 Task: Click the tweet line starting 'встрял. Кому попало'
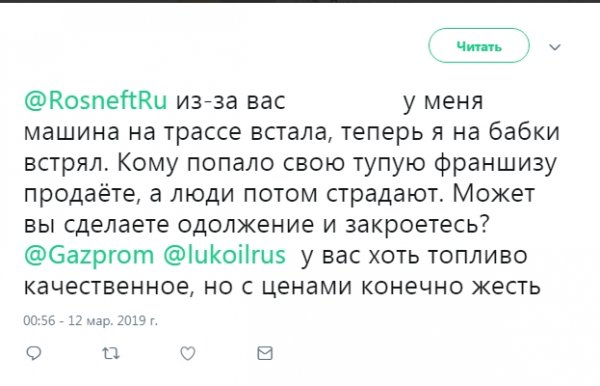(x=290, y=164)
